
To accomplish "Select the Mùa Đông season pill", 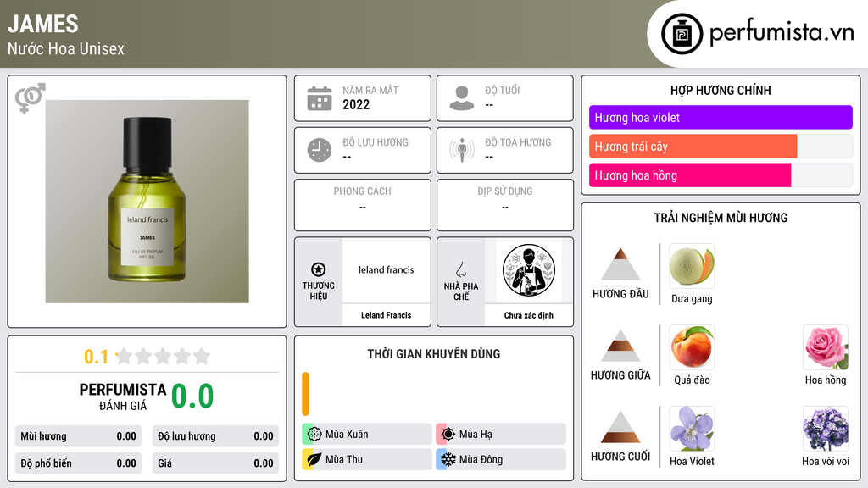I will pos(501,459).
